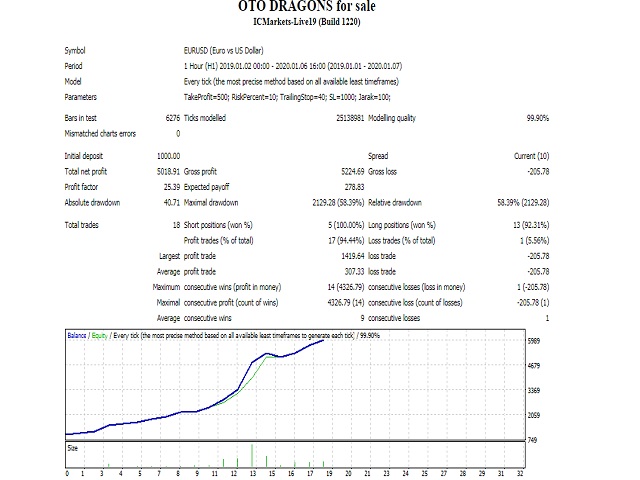The image size is (640, 480).
Task: Click the 'EURUSD (Euro vs US Dollar)' symbol value
Action: (x=223, y=51)
